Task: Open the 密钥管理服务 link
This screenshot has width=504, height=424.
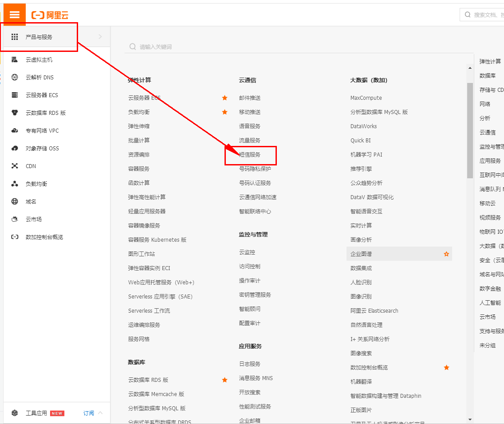Action: pos(255,294)
